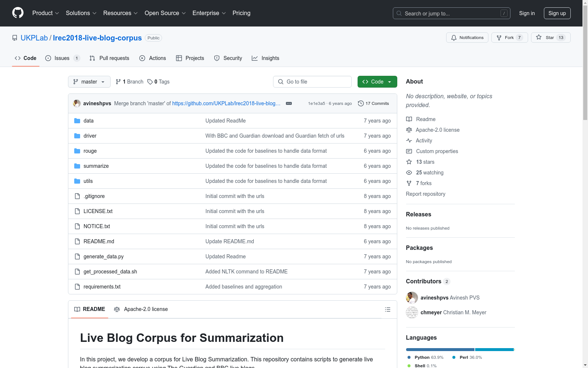Open the lrec2018-live-blog-corpus repo link
Viewport: 588px width, 368px height.
97,38
